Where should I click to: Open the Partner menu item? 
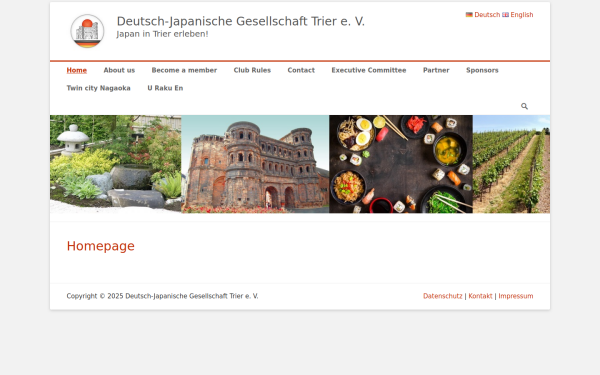(x=436, y=70)
